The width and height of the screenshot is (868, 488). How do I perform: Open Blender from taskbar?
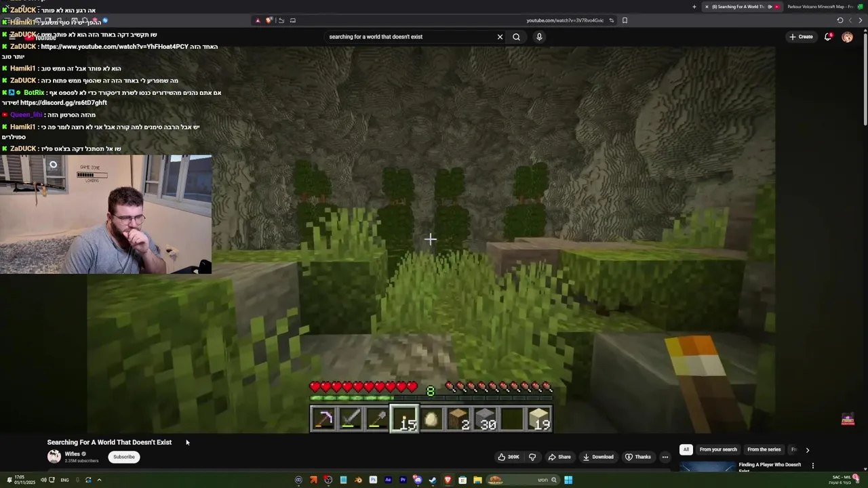click(358, 480)
